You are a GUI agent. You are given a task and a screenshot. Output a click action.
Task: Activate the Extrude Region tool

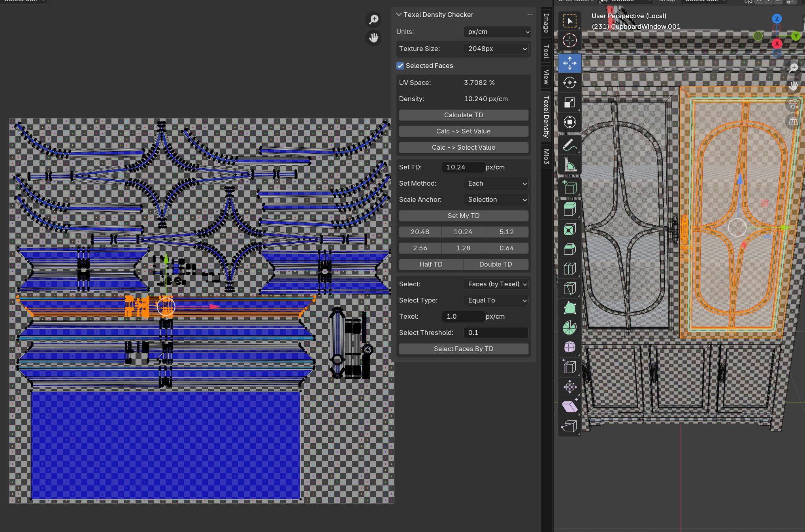pos(569,209)
